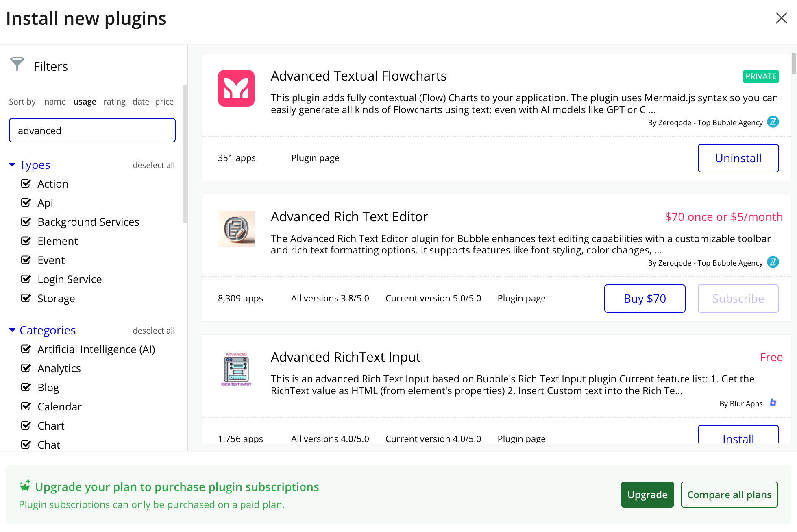
Task: Sort plugins by price
Action: (164, 101)
